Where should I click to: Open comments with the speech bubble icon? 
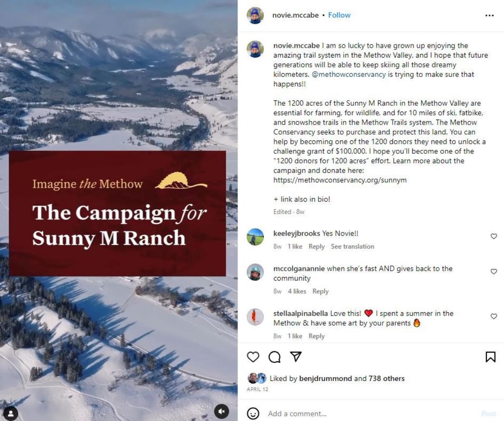274,356
